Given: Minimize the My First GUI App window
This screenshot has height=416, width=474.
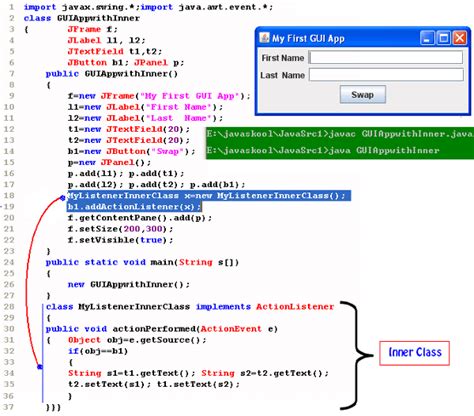Looking at the screenshot, I should [427, 38].
